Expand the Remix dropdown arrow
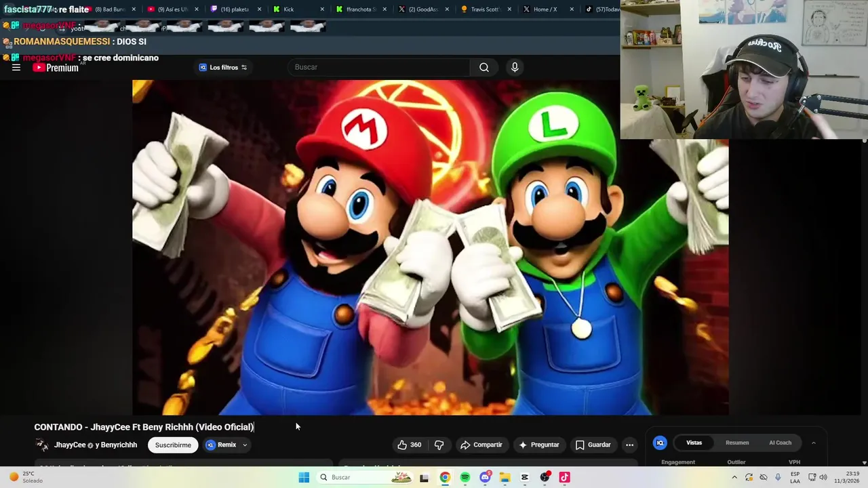 pyautogui.click(x=245, y=445)
